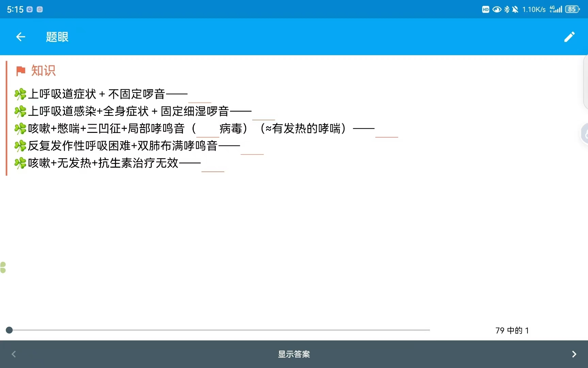Open the pencil edit icon

click(x=569, y=37)
